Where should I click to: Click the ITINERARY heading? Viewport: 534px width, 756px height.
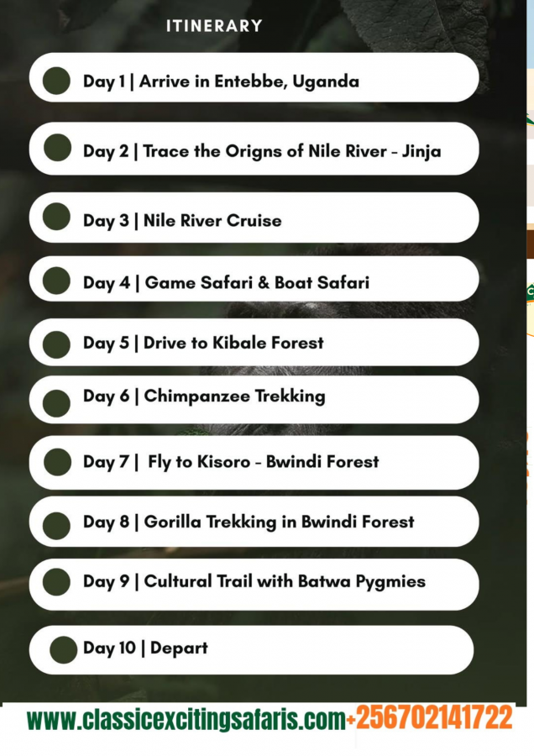point(214,26)
